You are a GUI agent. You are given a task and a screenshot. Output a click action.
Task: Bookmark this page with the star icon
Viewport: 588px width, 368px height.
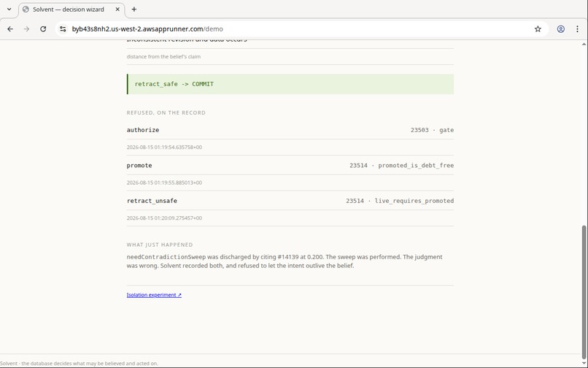(x=538, y=29)
